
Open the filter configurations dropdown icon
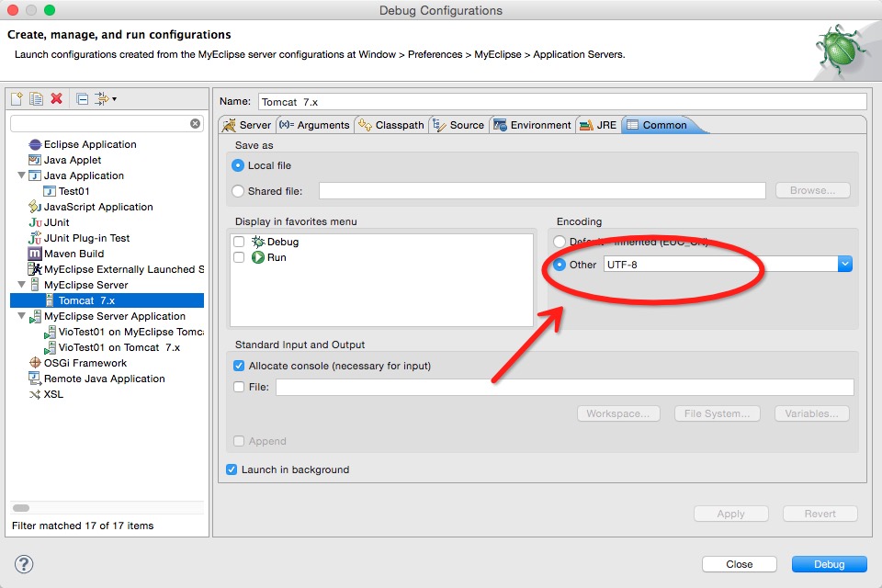[x=105, y=99]
